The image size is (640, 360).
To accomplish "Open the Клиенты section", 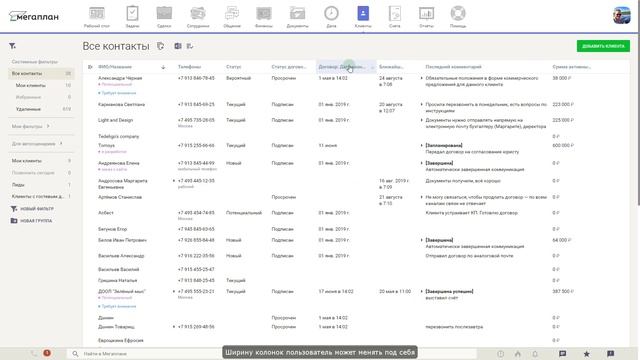I will point(363,17).
